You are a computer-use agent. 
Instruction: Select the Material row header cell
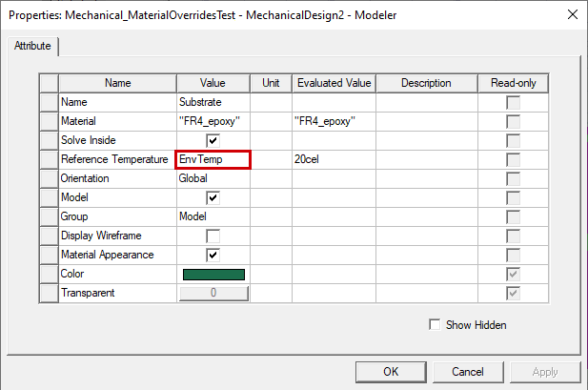coord(49,121)
